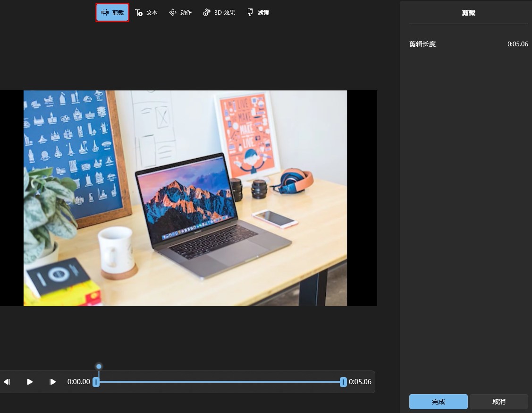Step back one frame

pos(7,382)
